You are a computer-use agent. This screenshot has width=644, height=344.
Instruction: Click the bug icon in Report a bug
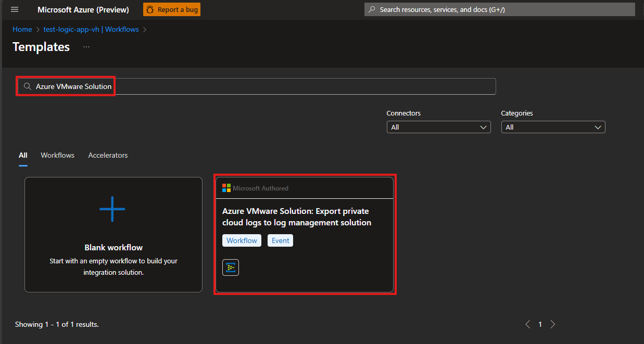(150, 10)
